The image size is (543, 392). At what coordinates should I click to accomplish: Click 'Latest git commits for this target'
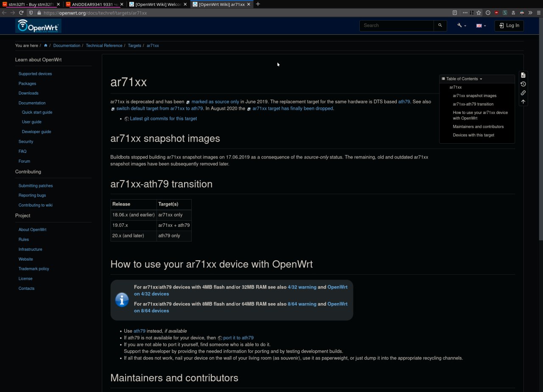163,119
